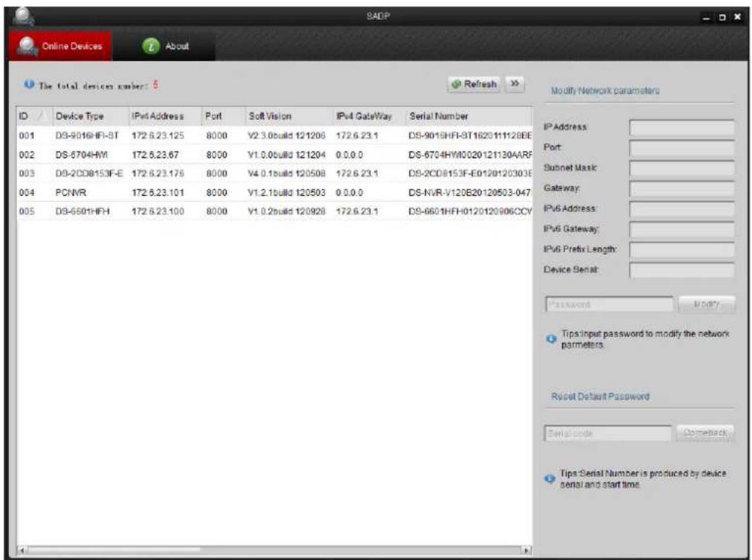Click the ID 004 cell

[x=27, y=193]
